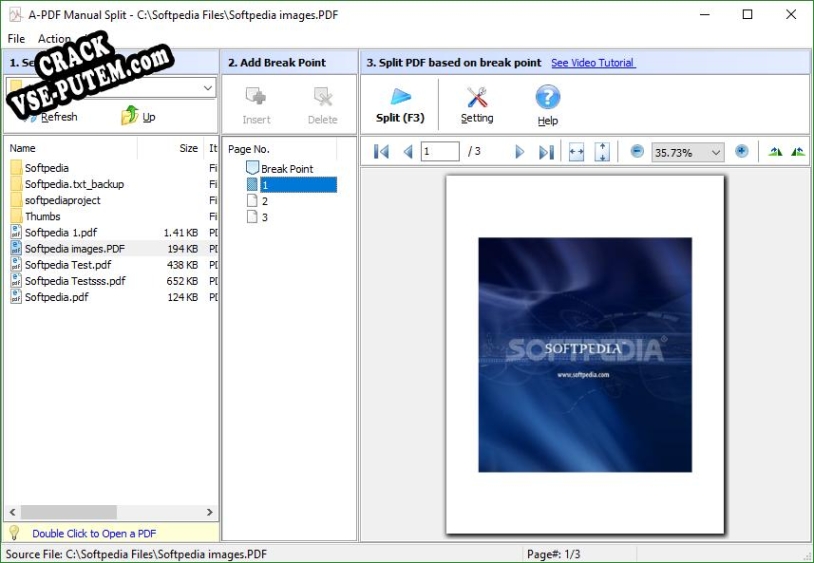Image resolution: width=814 pixels, height=563 pixels.
Task: Open the Action menu
Action: [55, 39]
